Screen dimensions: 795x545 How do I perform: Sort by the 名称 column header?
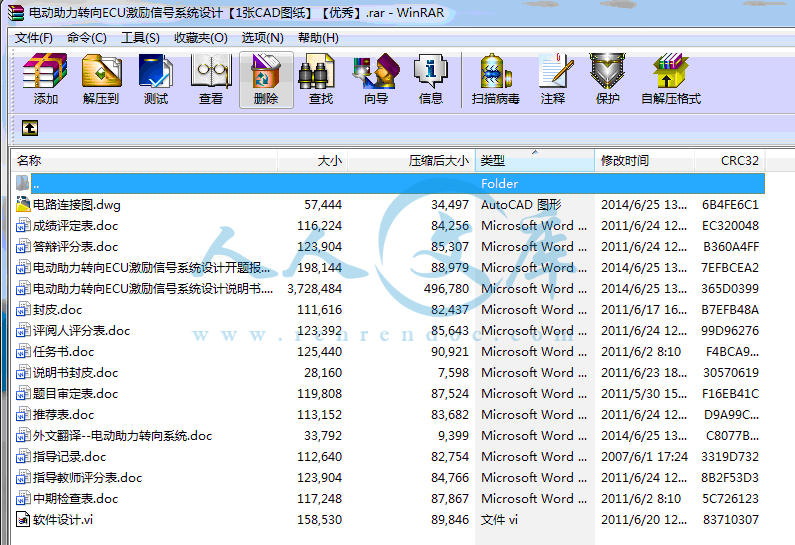coord(144,161)
